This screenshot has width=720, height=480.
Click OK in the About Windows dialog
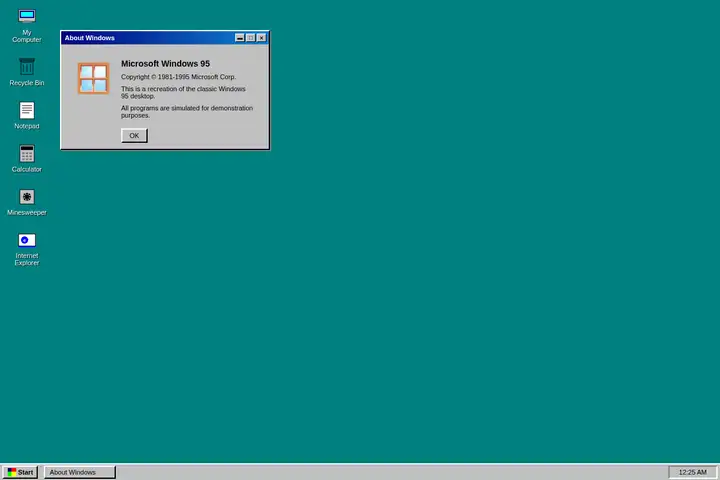click(134, 136)
